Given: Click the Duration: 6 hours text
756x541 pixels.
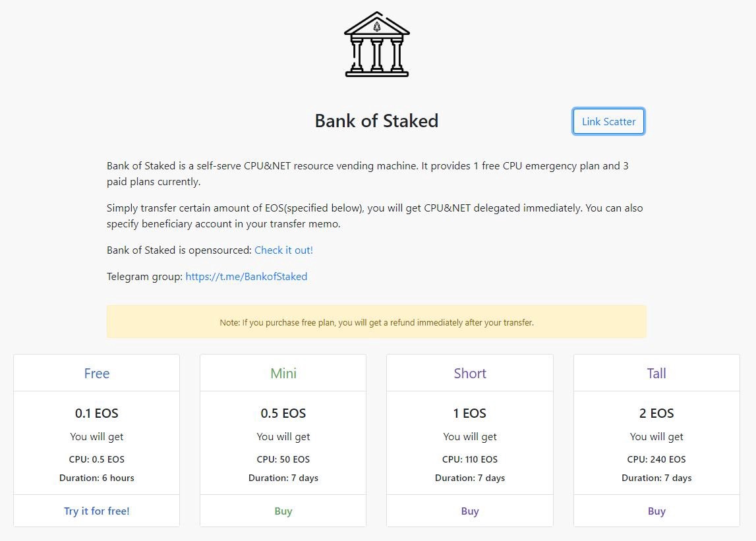Looking at the screenshot, I should tap(96, 478).
